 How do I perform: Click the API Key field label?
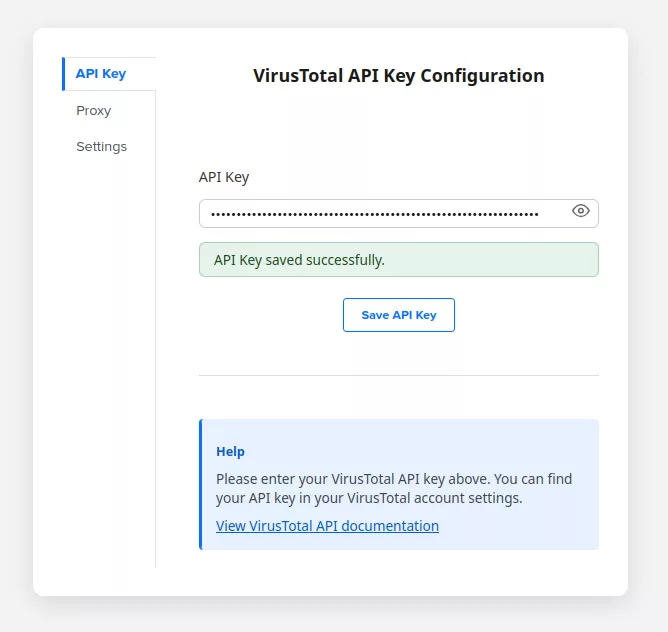(224, 177)
